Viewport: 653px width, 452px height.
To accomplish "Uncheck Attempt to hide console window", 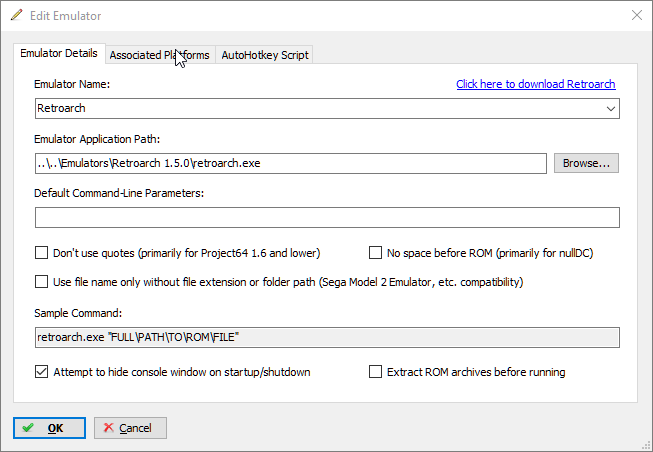I will [x=42, y=372].
